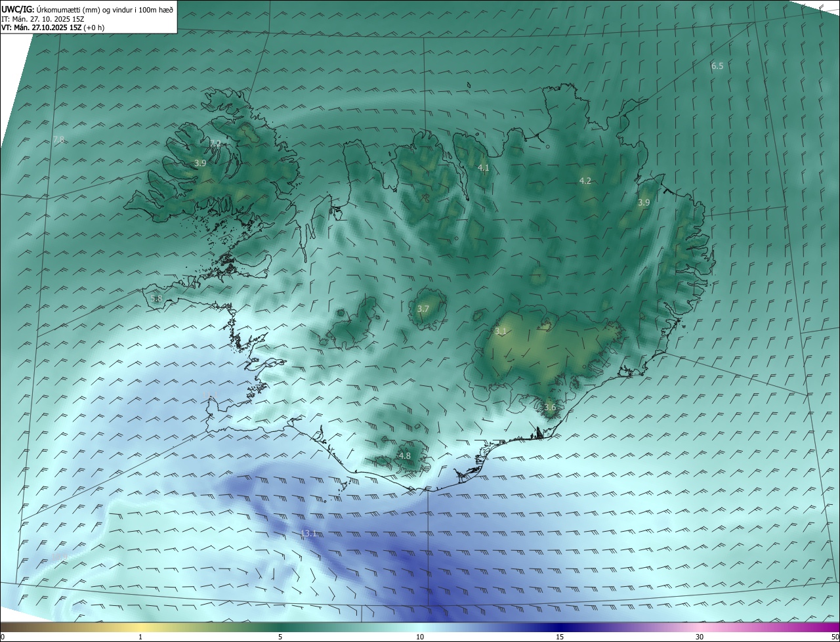Select the 3.1 label on Vatnajökull glacier
840x642 pixels.
click(501, 332)
